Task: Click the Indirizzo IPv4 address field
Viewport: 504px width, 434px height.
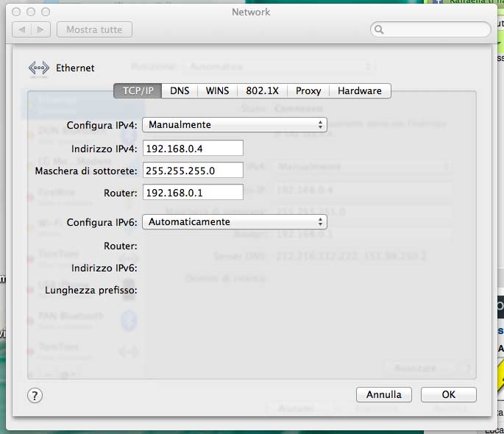Action: pos(194,149)
